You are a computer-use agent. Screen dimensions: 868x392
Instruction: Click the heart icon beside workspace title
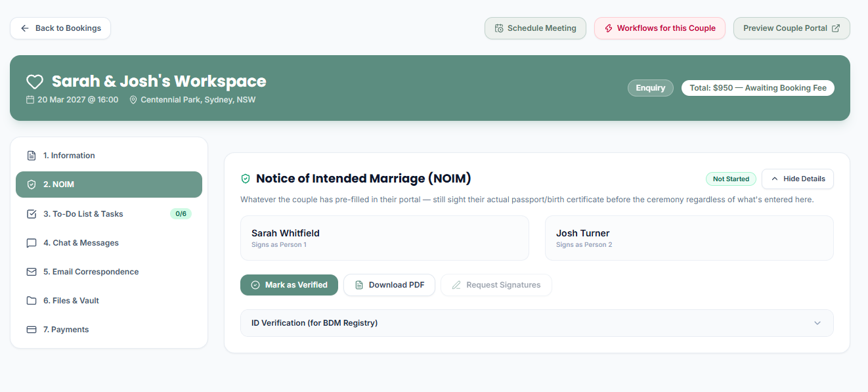[35, 81]
